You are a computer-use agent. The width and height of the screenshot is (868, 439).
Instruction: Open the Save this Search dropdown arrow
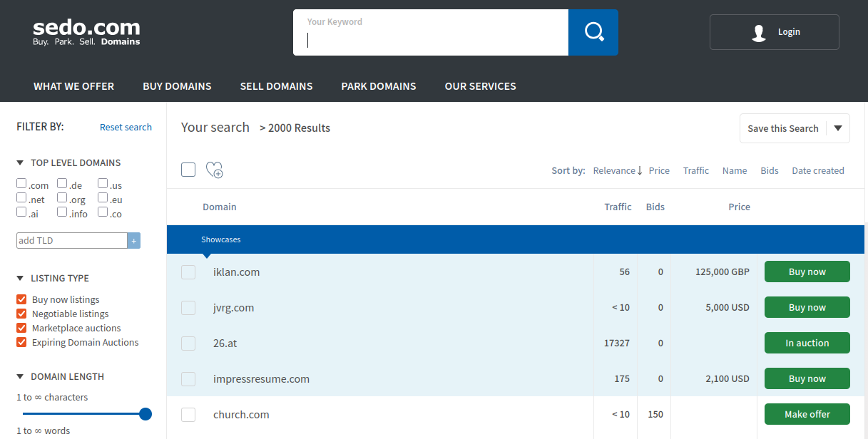pos(838,128)
